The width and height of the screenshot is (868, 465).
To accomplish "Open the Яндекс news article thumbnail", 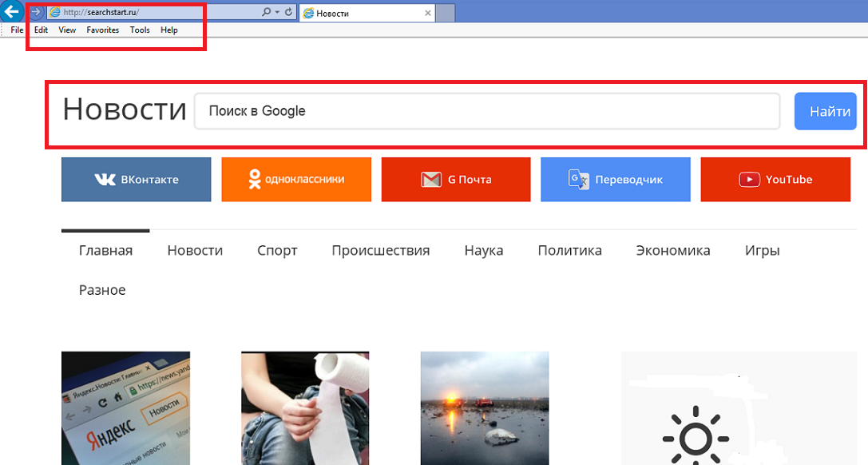I will click(125, 407).
